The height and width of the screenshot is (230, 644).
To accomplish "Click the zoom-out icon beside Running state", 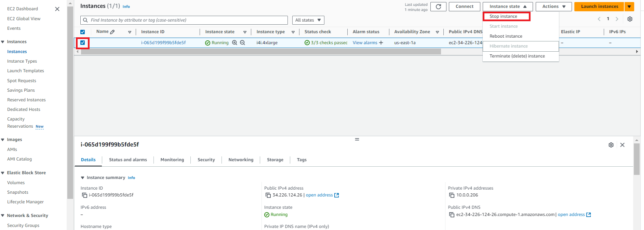I will (x=242, y=43).
